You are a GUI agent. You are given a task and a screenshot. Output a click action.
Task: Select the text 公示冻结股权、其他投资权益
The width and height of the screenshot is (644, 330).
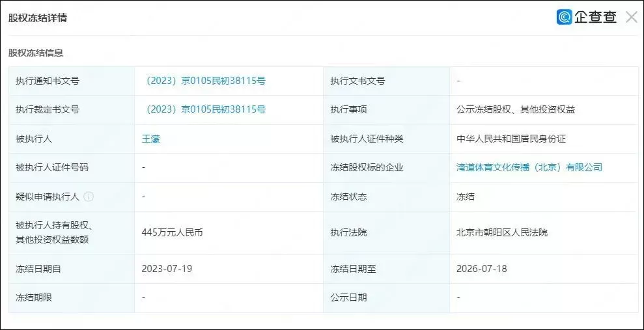pos(516,109)
